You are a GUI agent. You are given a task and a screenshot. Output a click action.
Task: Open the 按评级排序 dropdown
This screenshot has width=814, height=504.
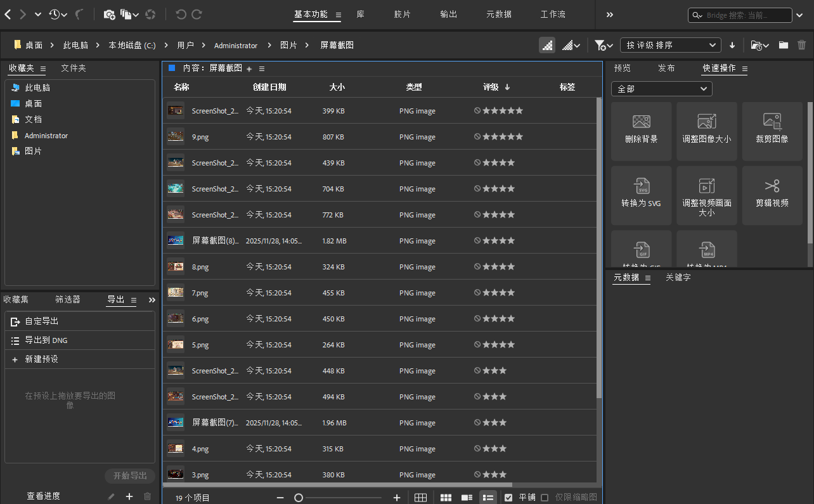[x=669, y=45]
